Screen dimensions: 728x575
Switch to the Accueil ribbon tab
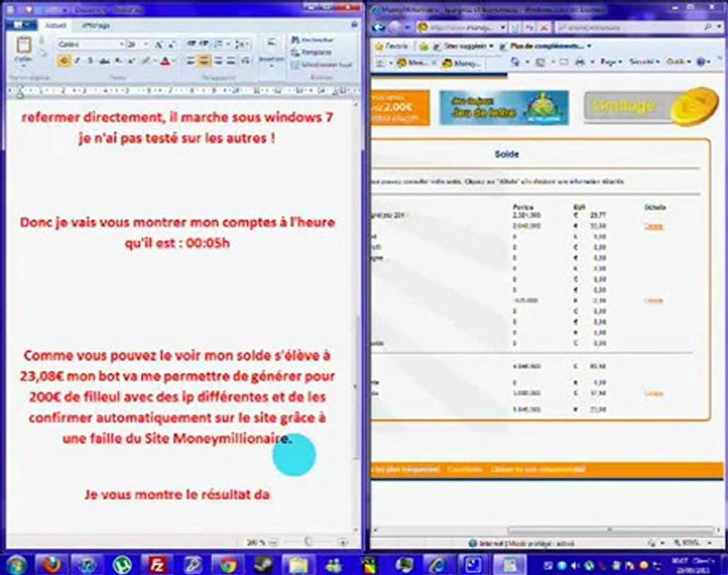point(55,25)
